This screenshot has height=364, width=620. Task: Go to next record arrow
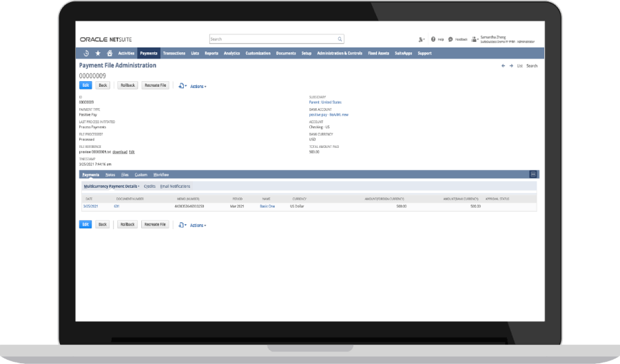pyautogui.click(x=511, y=66)
